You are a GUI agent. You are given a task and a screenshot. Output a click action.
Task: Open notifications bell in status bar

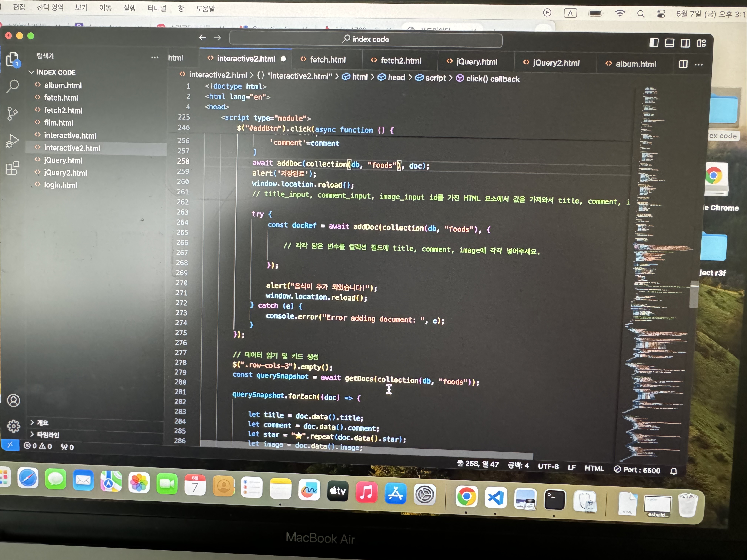click(x=673, y=471)
